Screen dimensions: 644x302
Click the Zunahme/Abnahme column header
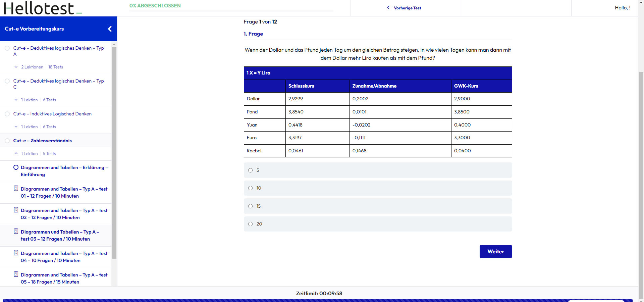point(374,86)
